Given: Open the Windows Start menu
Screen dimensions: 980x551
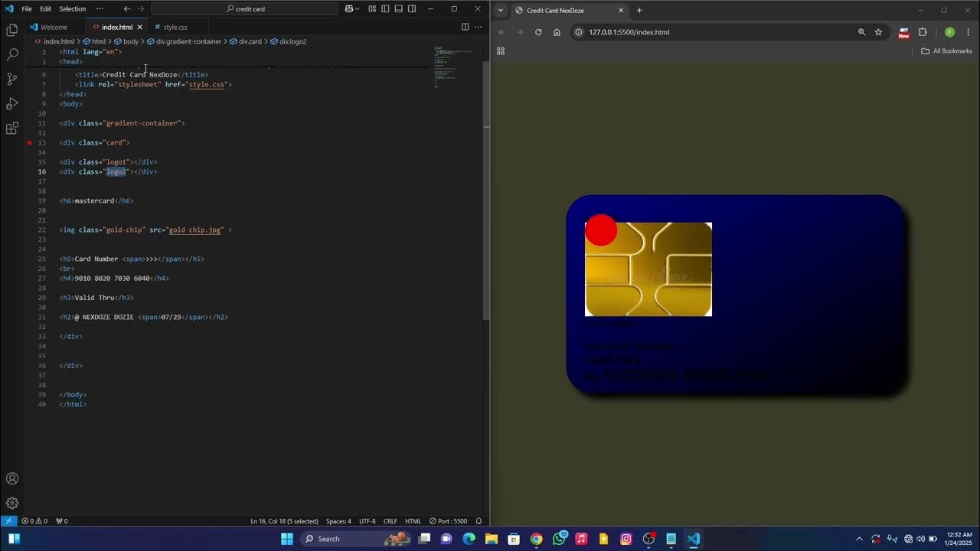Looking at the screenshot, I should (x=287, y=539).
